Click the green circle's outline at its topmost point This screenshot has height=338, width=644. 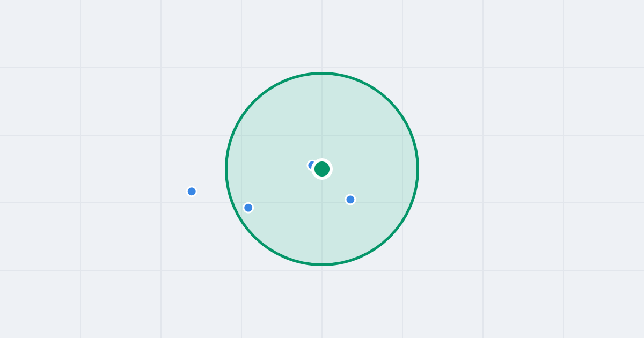coord(322,73)
